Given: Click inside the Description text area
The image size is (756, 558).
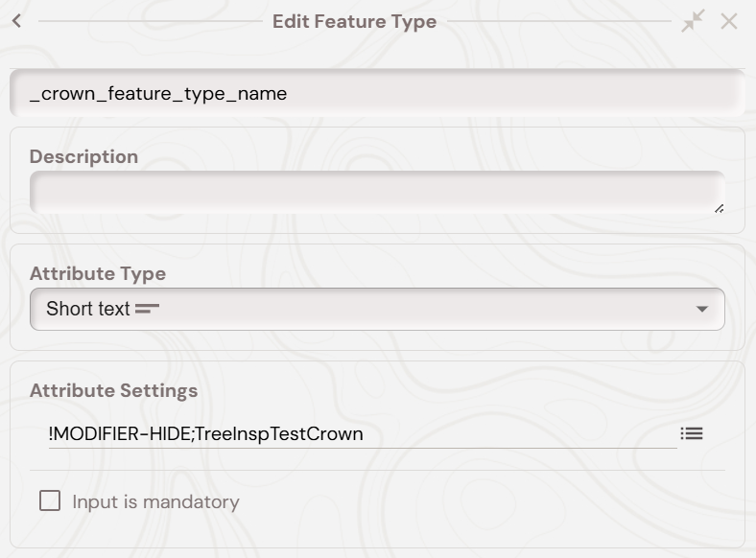Looking at the screenshot, I should (x=376, y=192).
